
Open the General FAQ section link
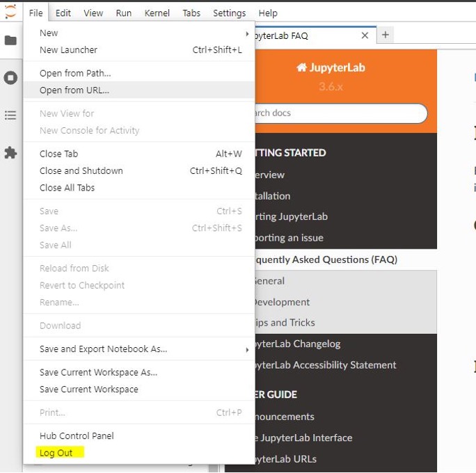pos(269,281)
